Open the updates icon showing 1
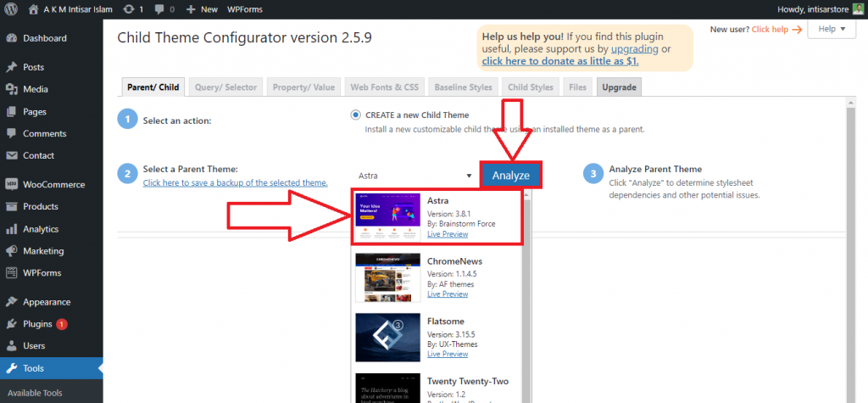 tap(129, 8)
